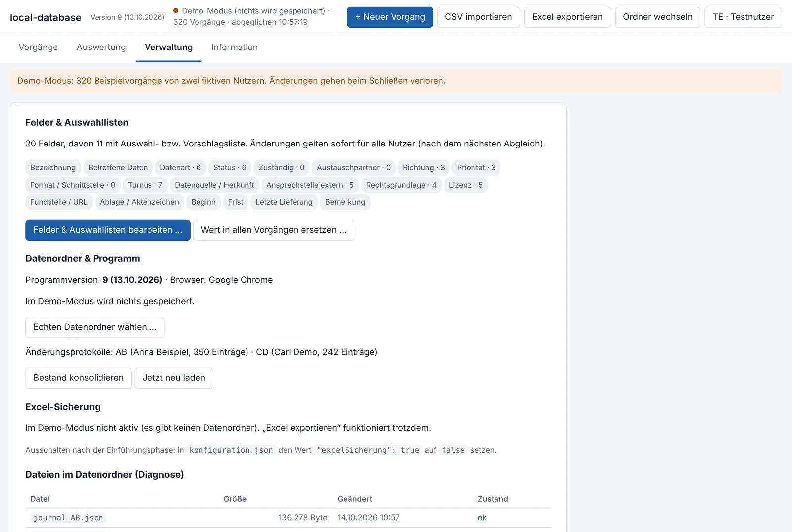The height and width of the screenshot is (532, 792).
Task: Switch to the Auswertung tab
Action: tap(101, 48)
